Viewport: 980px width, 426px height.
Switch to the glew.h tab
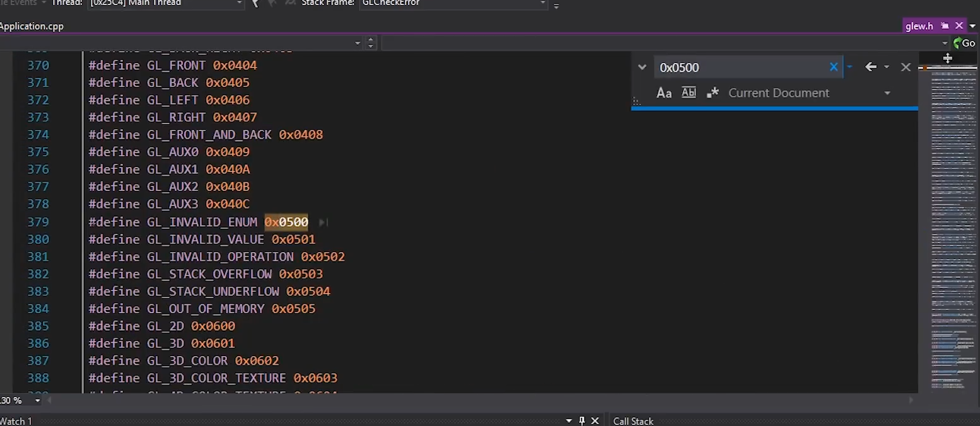(x=919, y=26)
